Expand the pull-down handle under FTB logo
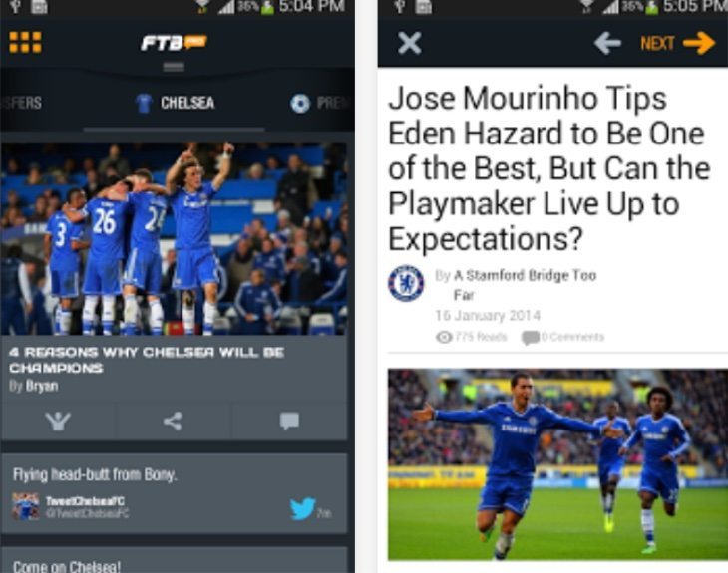The image size is (728, 573). pos(174,67)
